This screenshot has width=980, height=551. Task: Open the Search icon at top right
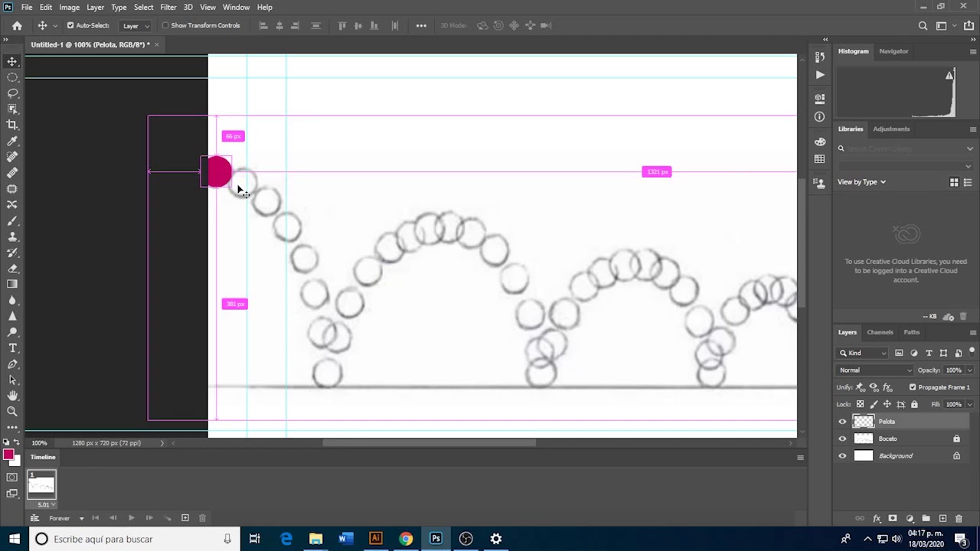[x=923, y=25]
